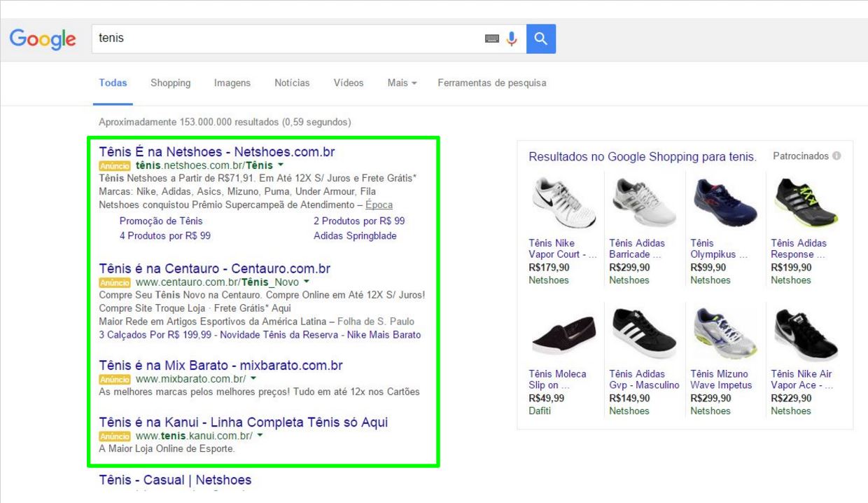Viewport: 868px width, 503px height.
Task: Click the Google logo
Action: [x=43, y=39]
